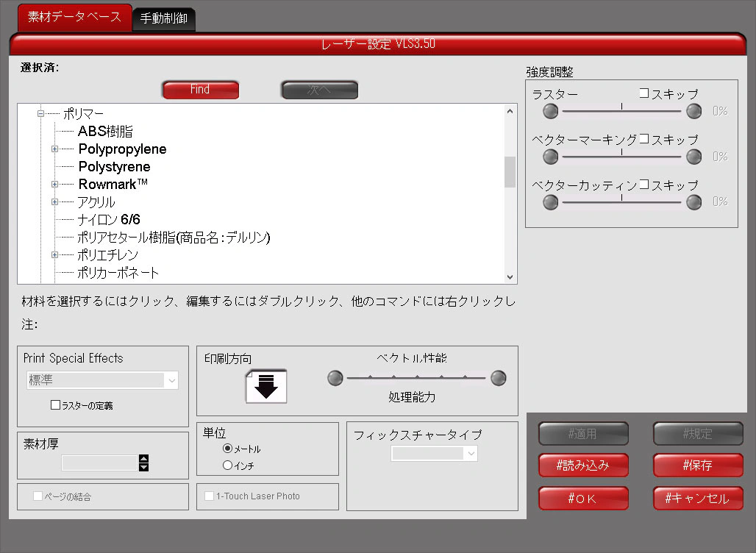Image resolution: width=756 pixels, height=553 pixels.
Task: Click the 素材厚 input field
Action: (x=100, y=463)
